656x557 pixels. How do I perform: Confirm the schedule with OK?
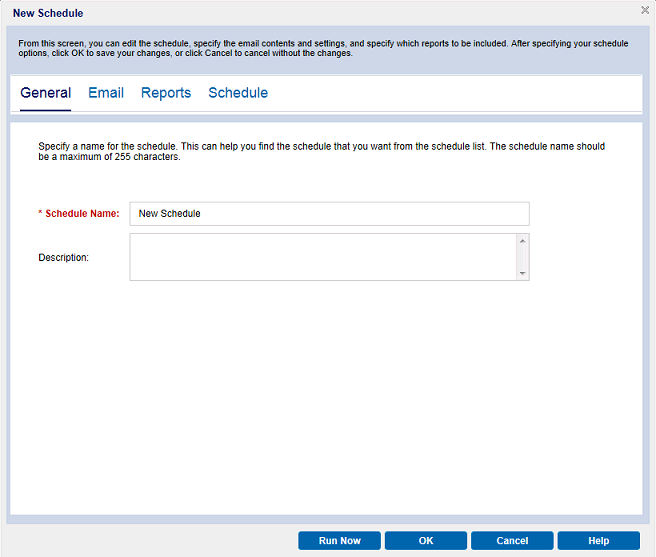click(x=426, y=541)
